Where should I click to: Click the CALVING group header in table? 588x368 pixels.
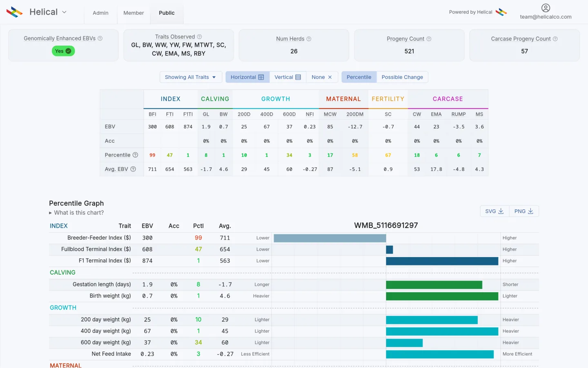click(215, 99)
